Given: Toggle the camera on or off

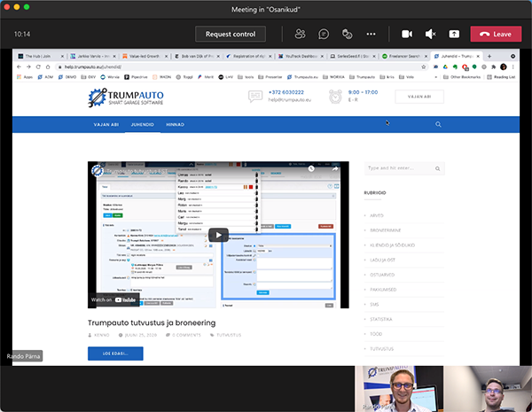Looking at the screenshot, I should [407, 34].
